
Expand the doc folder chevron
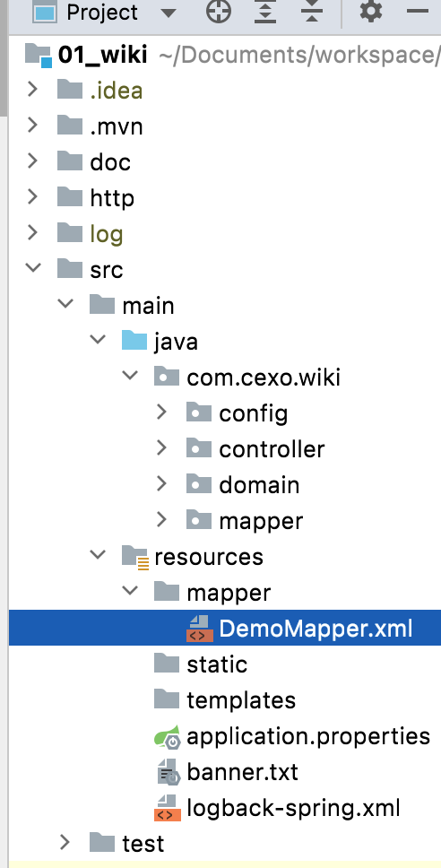coord(32,161)
